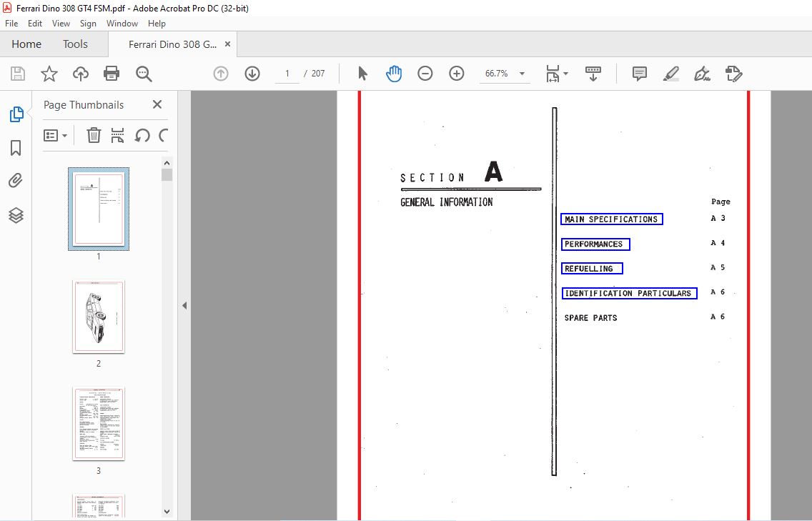The image size is (812, 521).
Task: Delete selected page with trash icon
Action: tap(94, 135)
